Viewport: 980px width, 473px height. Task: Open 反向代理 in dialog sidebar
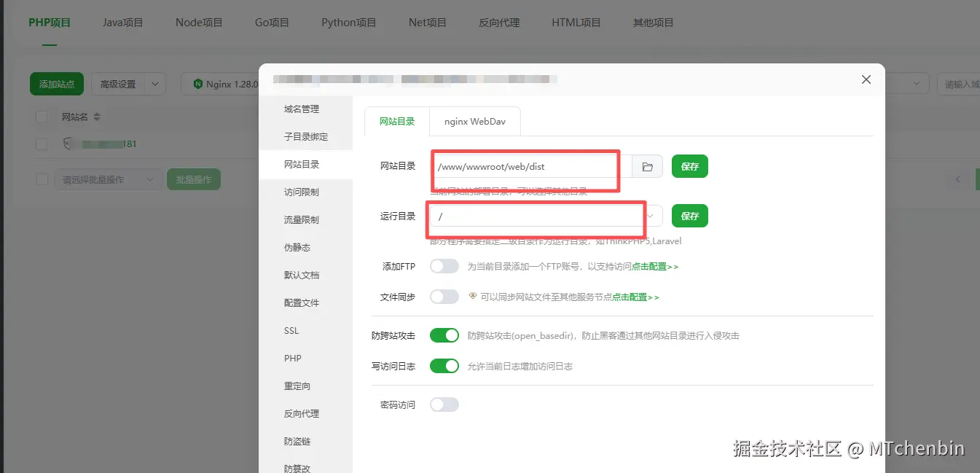point(306,414)
